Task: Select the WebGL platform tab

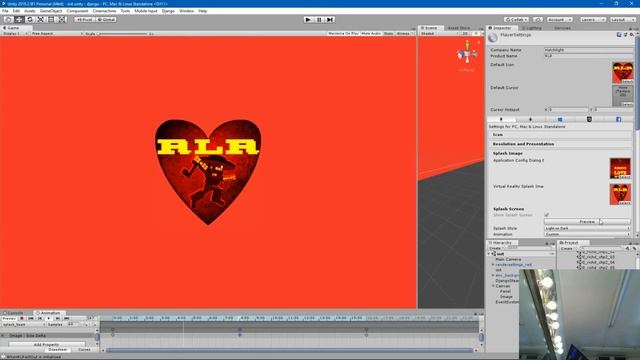Action: (589, 119)
